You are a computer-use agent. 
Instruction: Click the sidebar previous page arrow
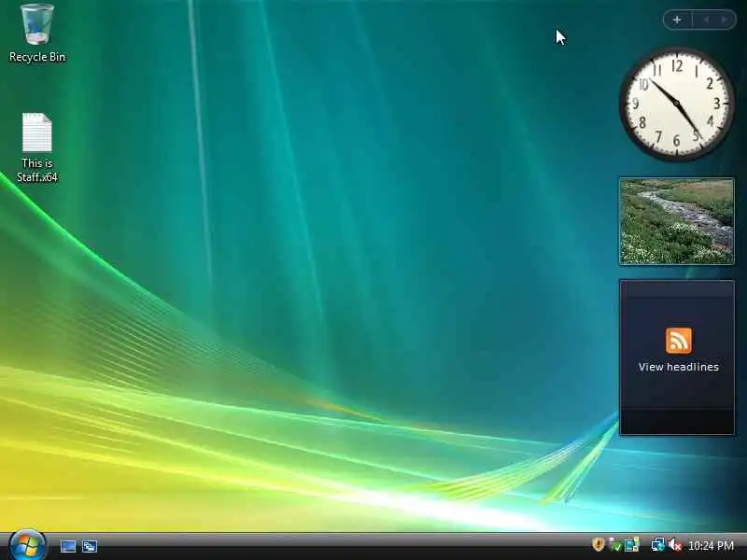tap(706, 20)
